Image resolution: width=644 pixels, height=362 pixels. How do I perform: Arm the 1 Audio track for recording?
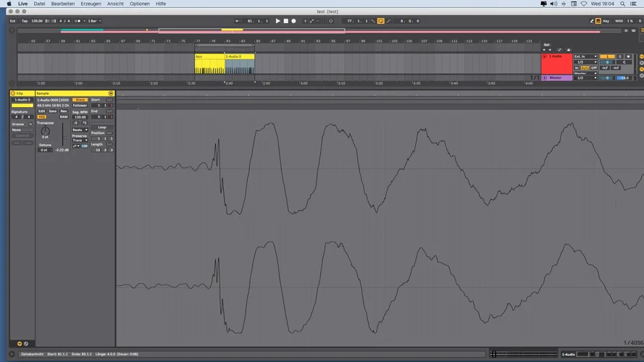[628, 56]
